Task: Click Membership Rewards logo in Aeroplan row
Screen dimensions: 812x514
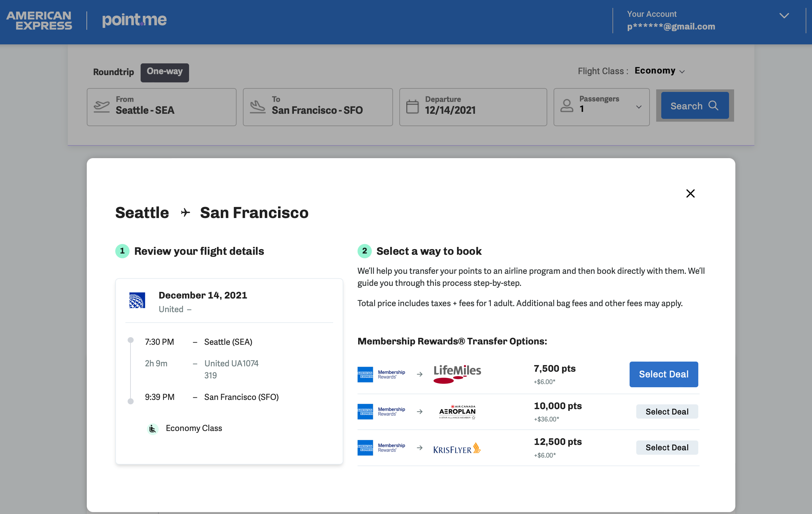Action: (x=381, y=411)
